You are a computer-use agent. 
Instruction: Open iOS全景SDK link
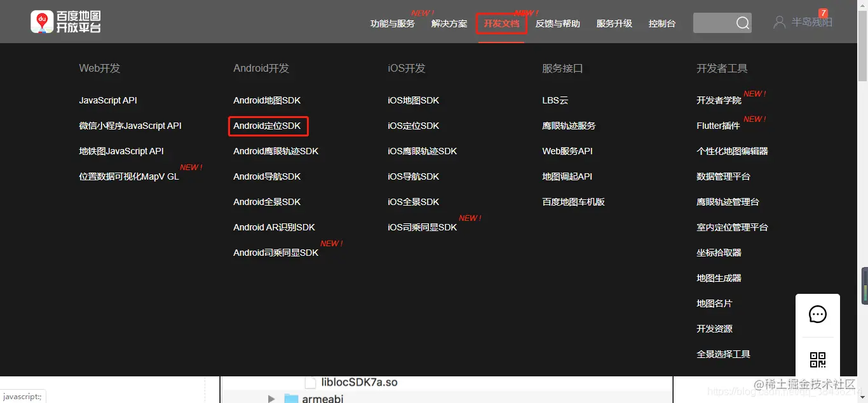coord(414,202)
